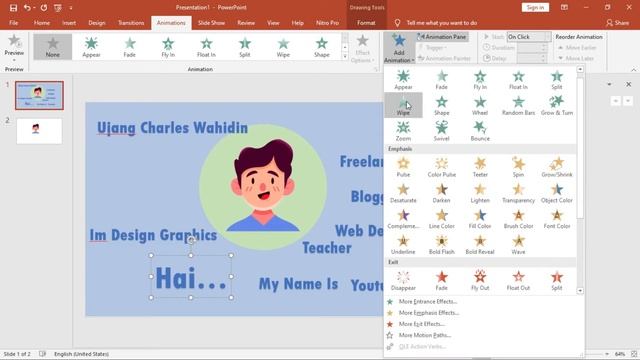Customize Quick Access Toolbar dropdown
The image size is (640, 360).
click(x=71, y=7)
